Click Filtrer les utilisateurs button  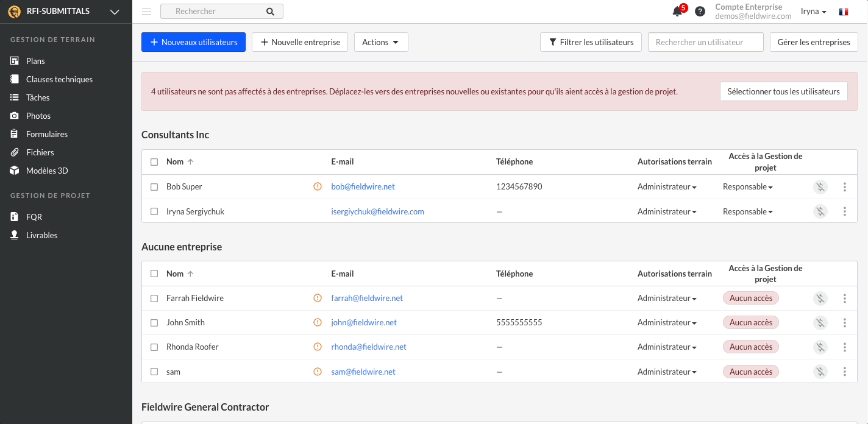pyautogui.click(x=591, y=42)
